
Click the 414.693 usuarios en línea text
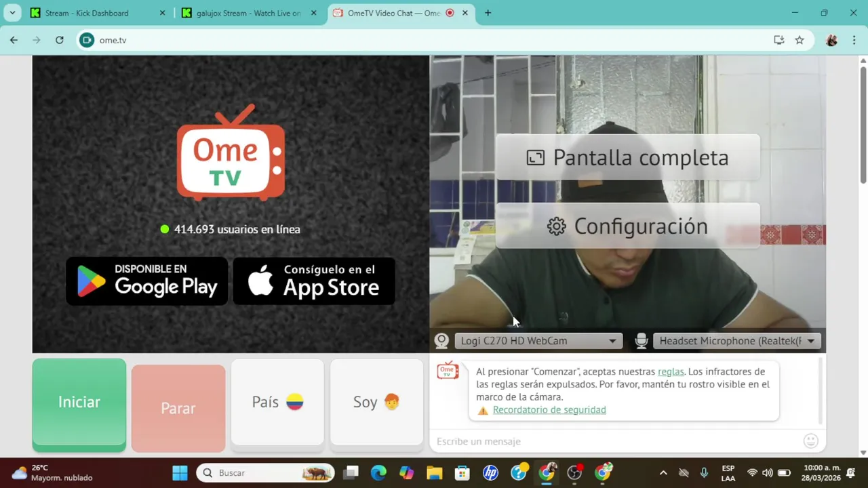point(237,229)
